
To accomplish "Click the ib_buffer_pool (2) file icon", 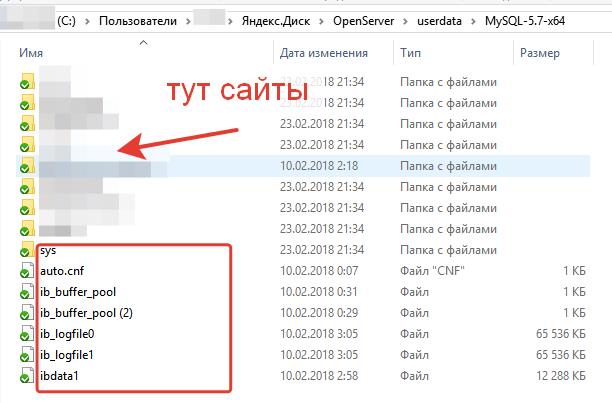I will (27, 312).
